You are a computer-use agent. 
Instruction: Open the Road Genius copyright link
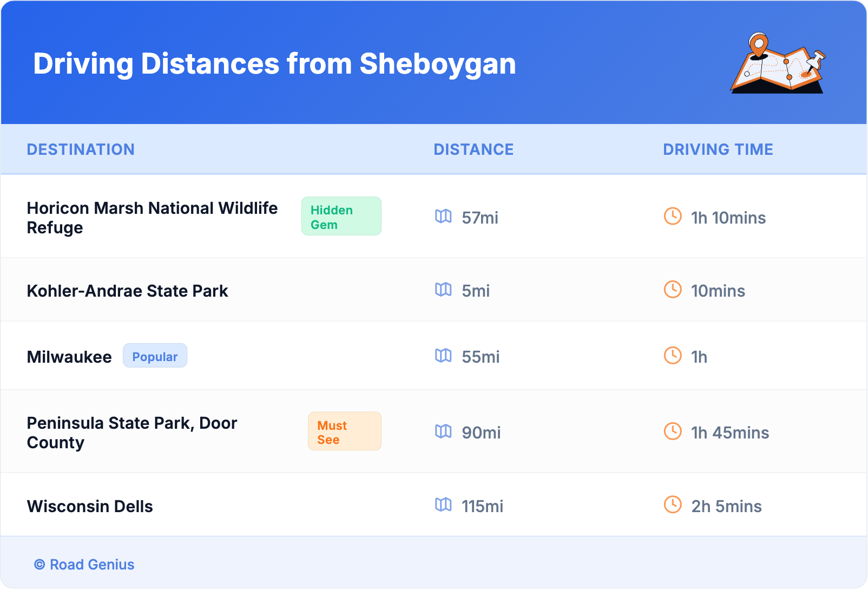pyautogui.click(x=84, y=565)
